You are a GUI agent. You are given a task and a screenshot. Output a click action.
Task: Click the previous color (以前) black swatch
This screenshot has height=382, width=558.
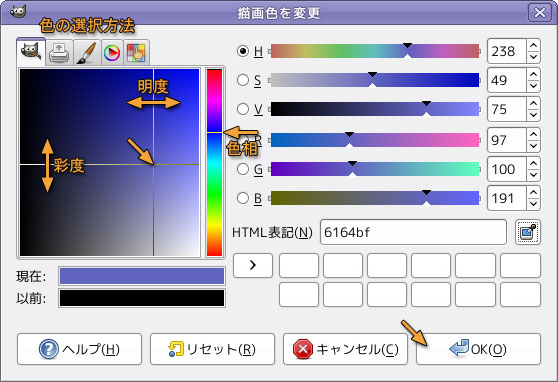tap(142, 298)
